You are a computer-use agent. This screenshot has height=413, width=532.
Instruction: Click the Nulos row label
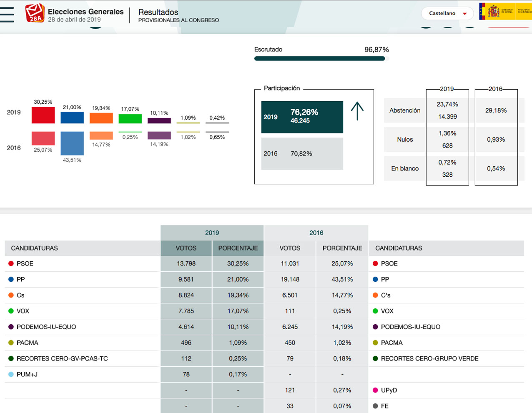(x=405, y=140)
